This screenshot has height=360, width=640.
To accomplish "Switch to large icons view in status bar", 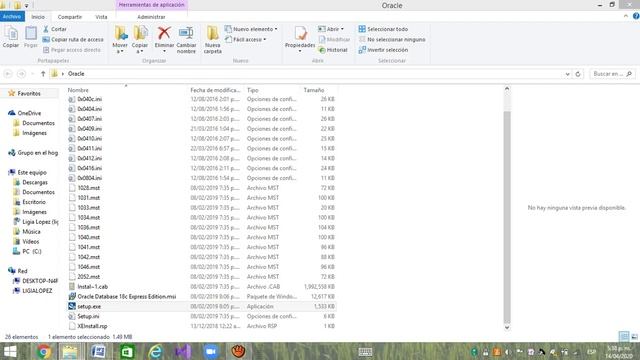I will [x=634, y=336].
